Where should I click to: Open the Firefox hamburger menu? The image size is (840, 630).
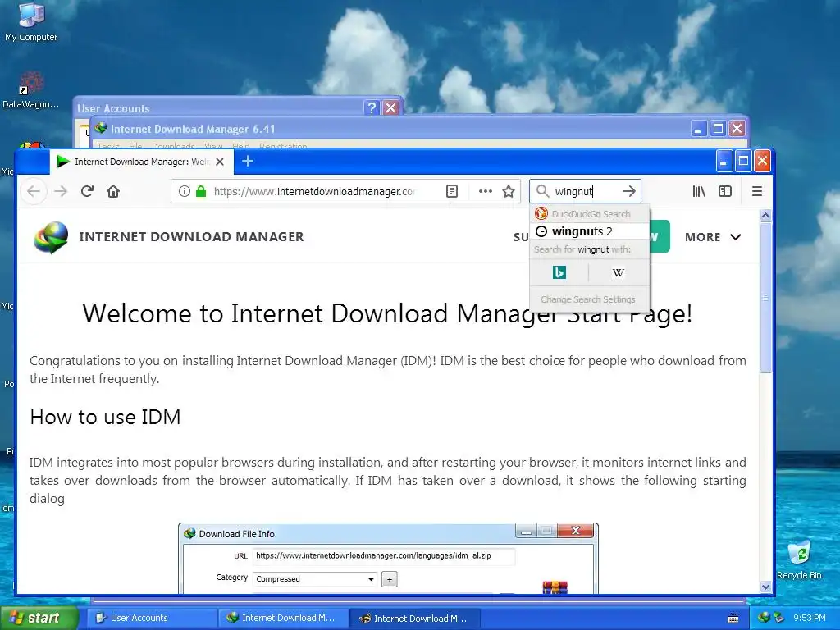point(756,191)
